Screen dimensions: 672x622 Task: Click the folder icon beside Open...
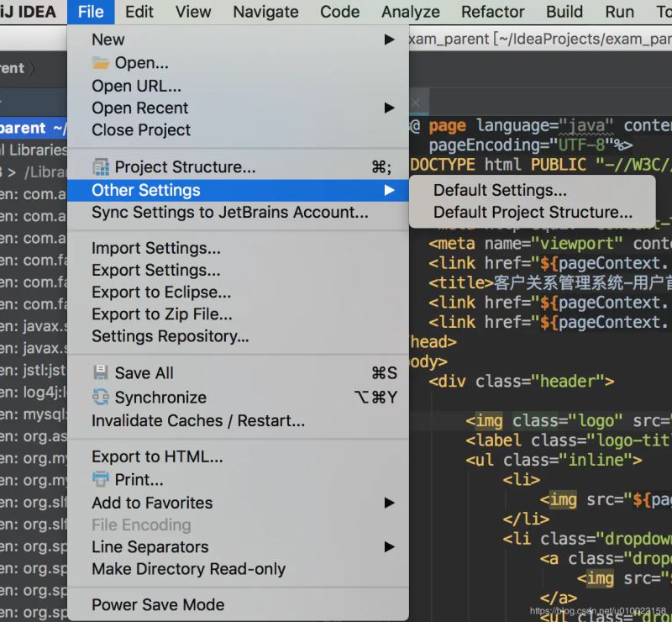click(101, 63)
